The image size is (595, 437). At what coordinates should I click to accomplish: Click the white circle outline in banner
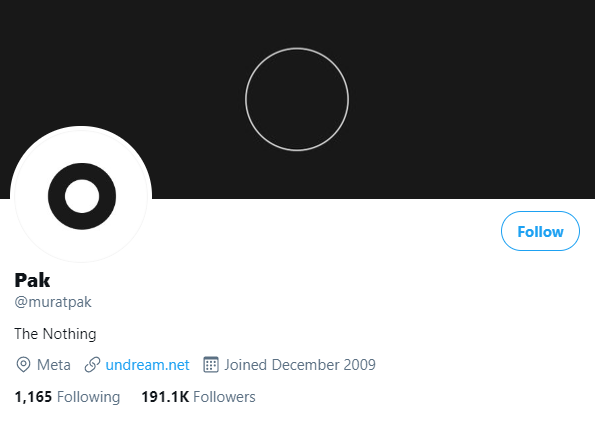(x=297, y=99)
